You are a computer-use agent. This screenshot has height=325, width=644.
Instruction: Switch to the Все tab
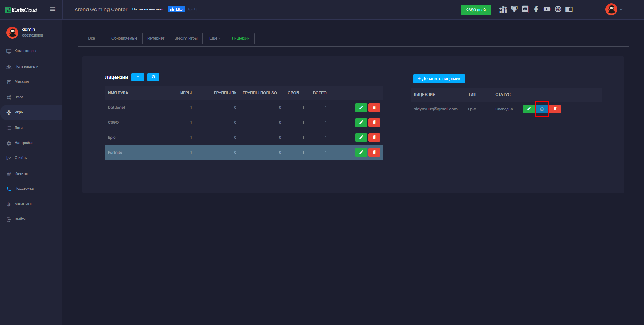pos(92,38)
